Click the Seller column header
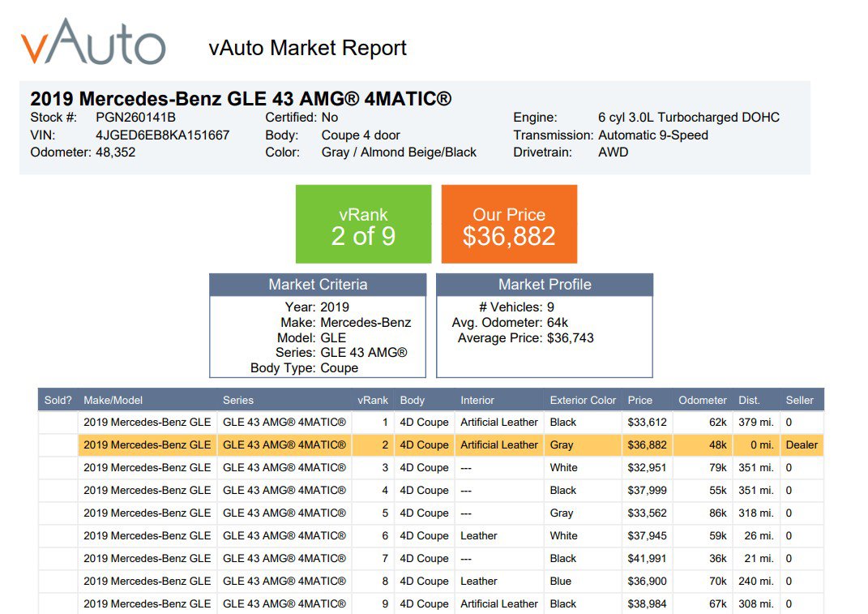The image size is (868, 614). coord(799,400)
